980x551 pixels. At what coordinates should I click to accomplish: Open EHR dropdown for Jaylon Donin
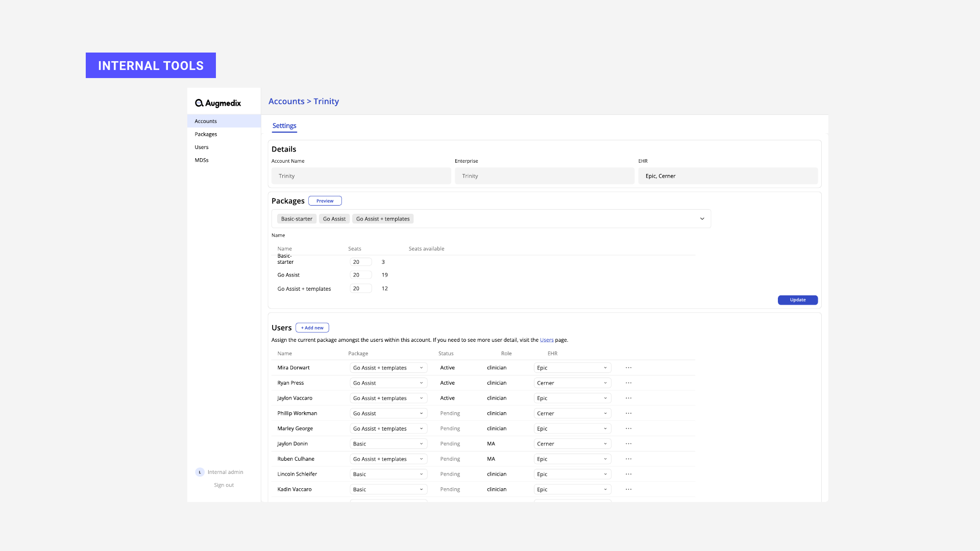click(572, 444)
